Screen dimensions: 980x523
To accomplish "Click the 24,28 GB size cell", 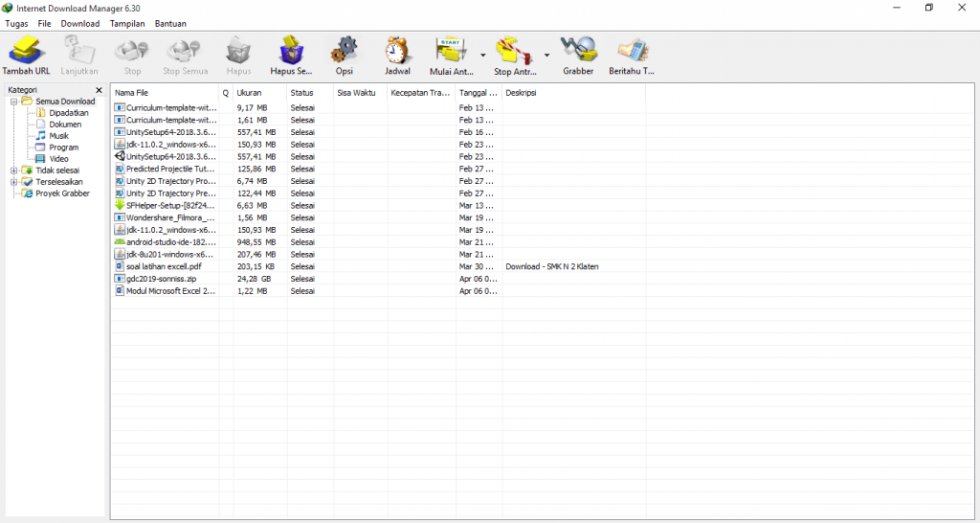I will pos(254,279).
